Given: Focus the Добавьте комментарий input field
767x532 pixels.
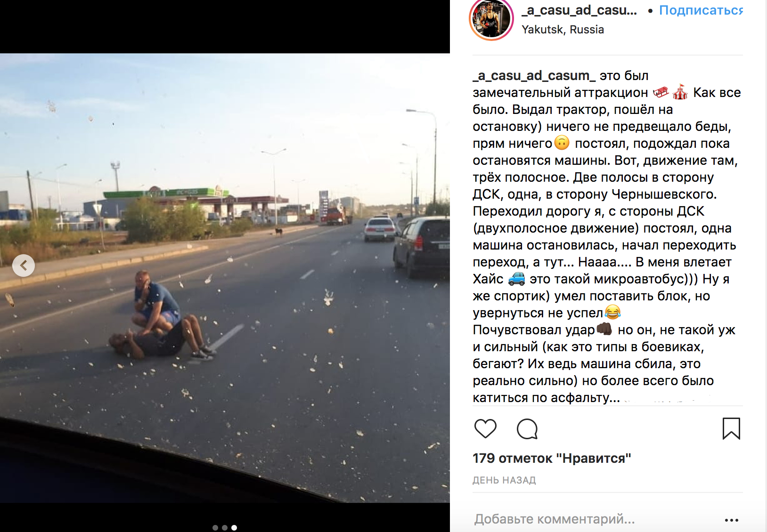Looking at the screenshot, I should (x=595, y=519).
